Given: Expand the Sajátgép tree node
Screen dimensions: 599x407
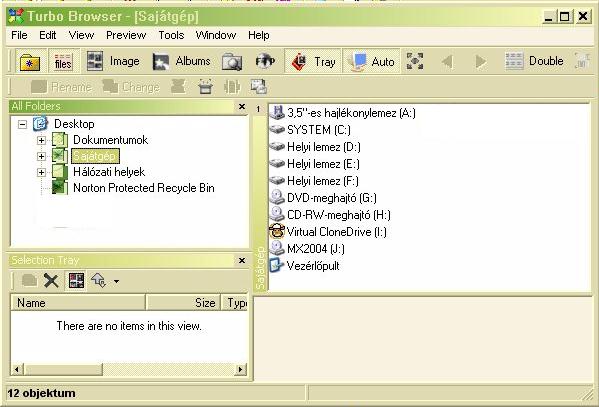Looking at the screenshot, I should (41, 156).
